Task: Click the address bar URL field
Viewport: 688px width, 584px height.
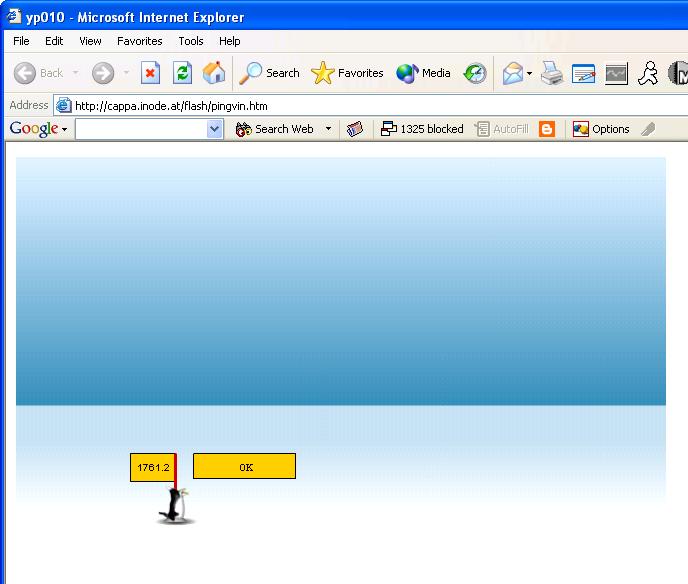Action: [360, 105]
